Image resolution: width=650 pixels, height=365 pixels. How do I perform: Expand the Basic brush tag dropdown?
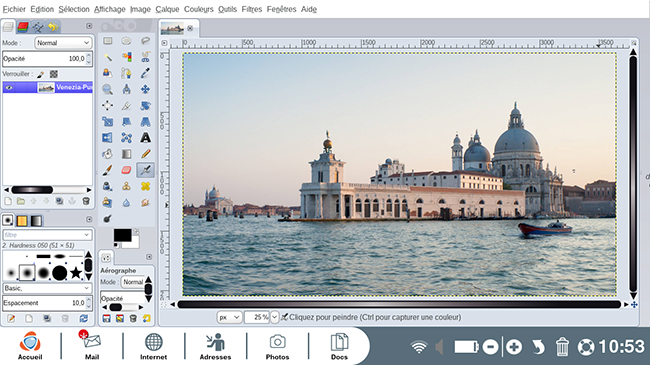[47, 288]
